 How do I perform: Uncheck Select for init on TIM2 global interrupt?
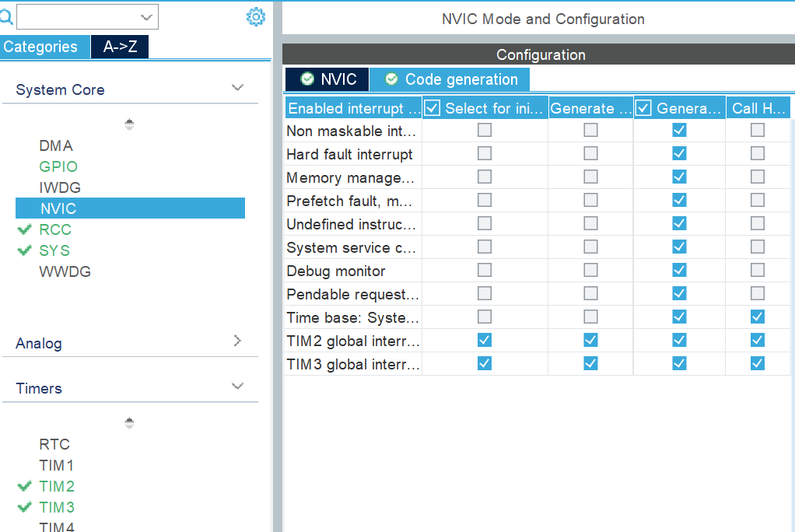[484, 341]
